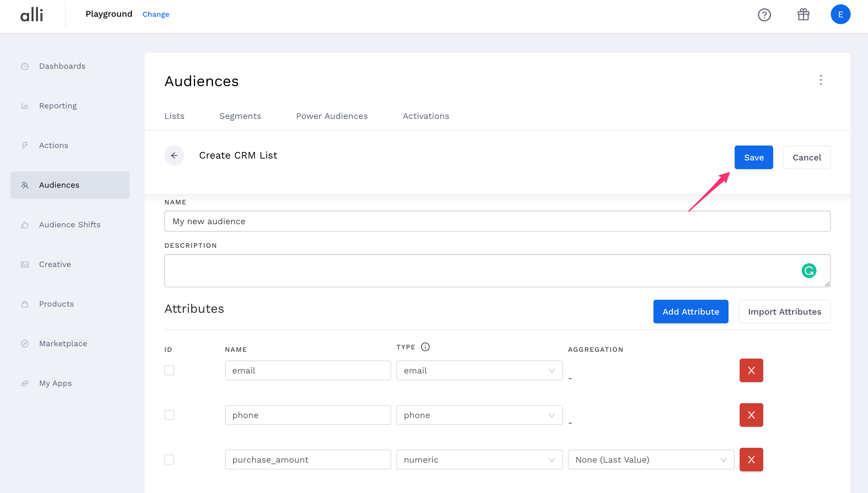Open the Power Audiences tab
This screenshot has height=493, width=868.
point(332,116)
